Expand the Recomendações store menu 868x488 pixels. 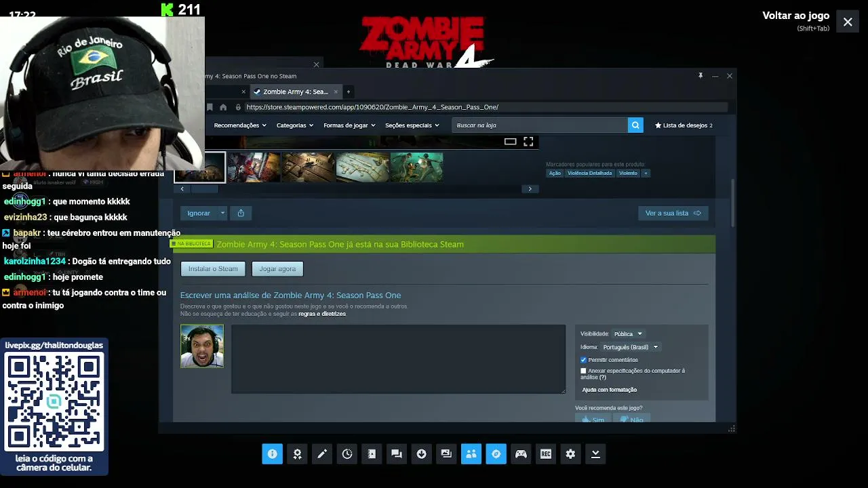(x=240, y=125)
